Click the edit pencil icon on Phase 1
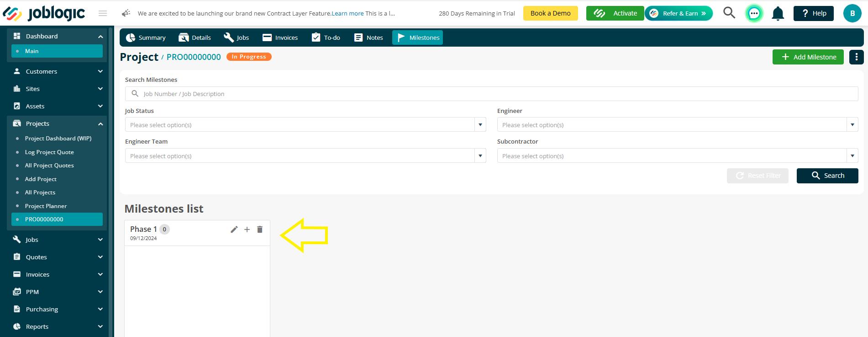Viewport: 868px width, 337px height. coord(234,230)
